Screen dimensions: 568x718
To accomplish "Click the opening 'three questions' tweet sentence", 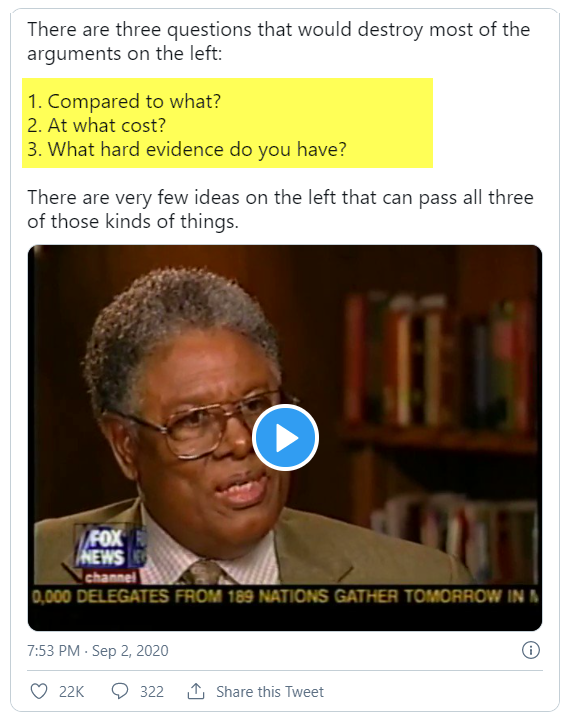I will pyautogui.click(x=279, y=41).
